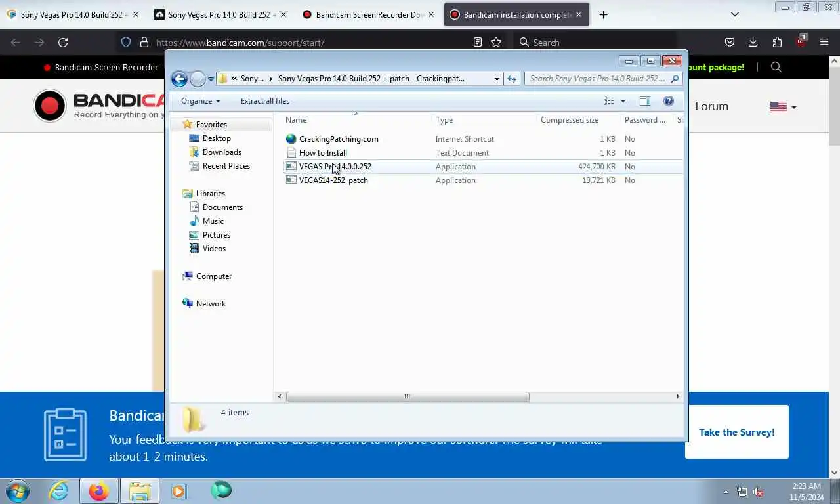Image resolution: width=840 pixels, height=504 pixels.
Task: Sort by the Compressed size column
Action: pos(577,120)
